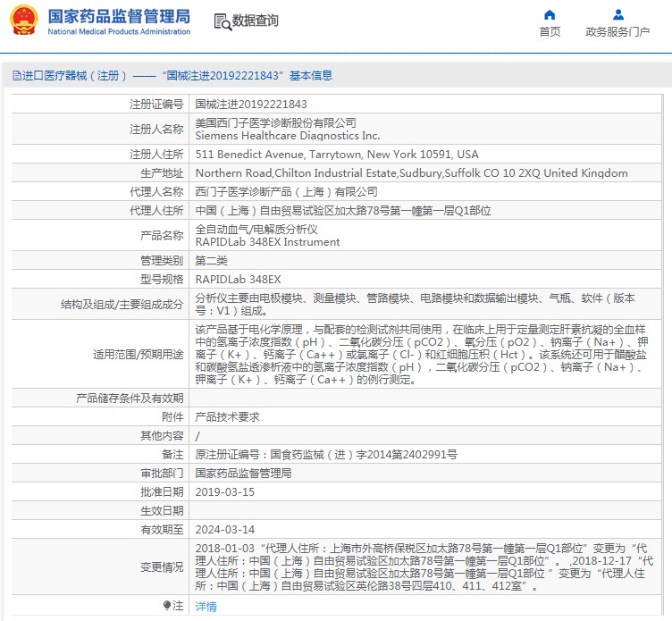
Task: Click the 管理类别 row label
Action: click(162, 261)
